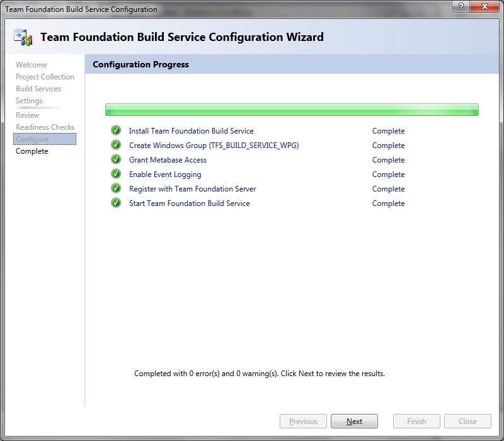Jump to the Complete step in sidebar
This screenshot has width=504, height=441.
click(32, 151)
